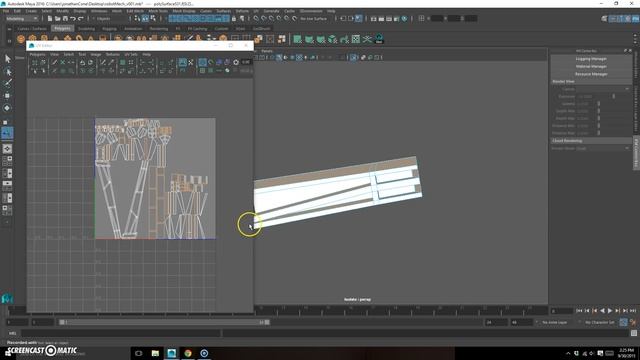
Task: Open Animation preferences icon near Auto Key
Action: [x=633, y=322]
